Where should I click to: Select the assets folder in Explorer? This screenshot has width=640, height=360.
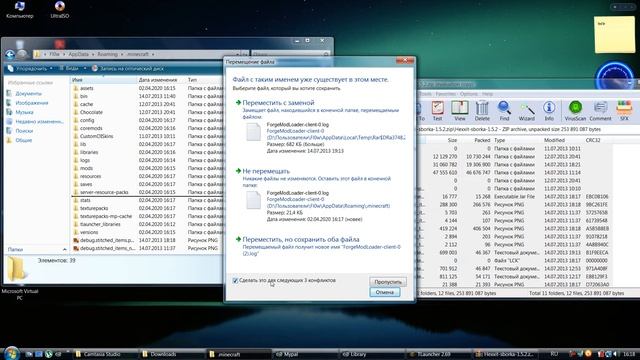pos(87,88)
